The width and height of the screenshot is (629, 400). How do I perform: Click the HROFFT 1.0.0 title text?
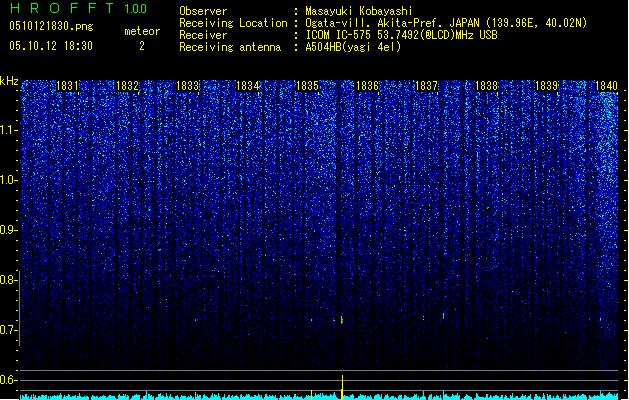click(78, 8)
